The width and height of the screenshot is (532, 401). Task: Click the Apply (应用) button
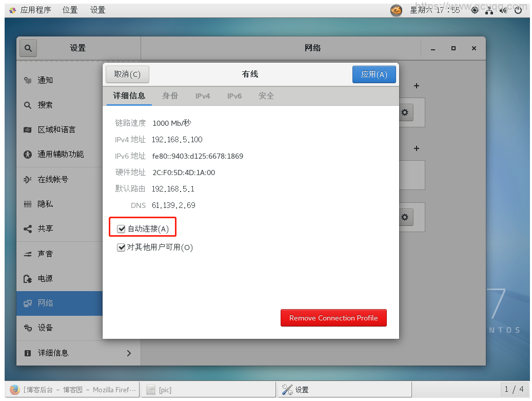click(374, 74)
